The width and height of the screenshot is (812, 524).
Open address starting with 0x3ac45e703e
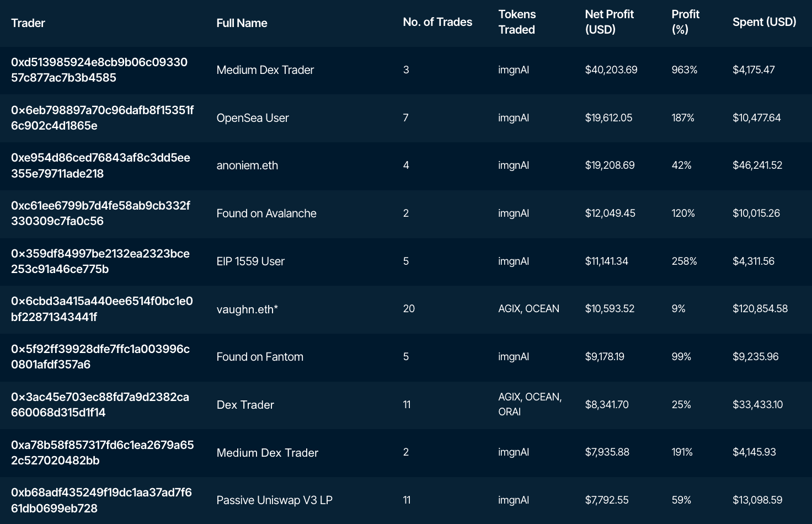click(x=100, y=405)
